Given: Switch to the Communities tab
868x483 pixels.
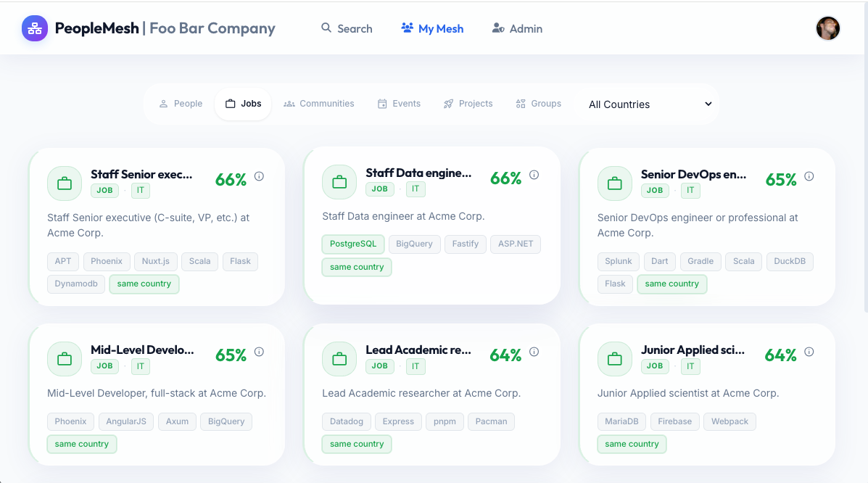Looking at the screenshot, I should tap(319, 104).
